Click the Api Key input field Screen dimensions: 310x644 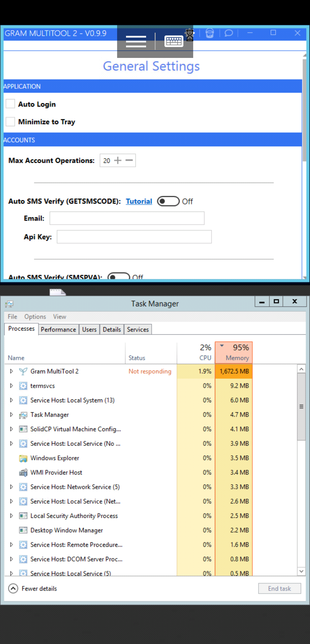pos(134,237)
